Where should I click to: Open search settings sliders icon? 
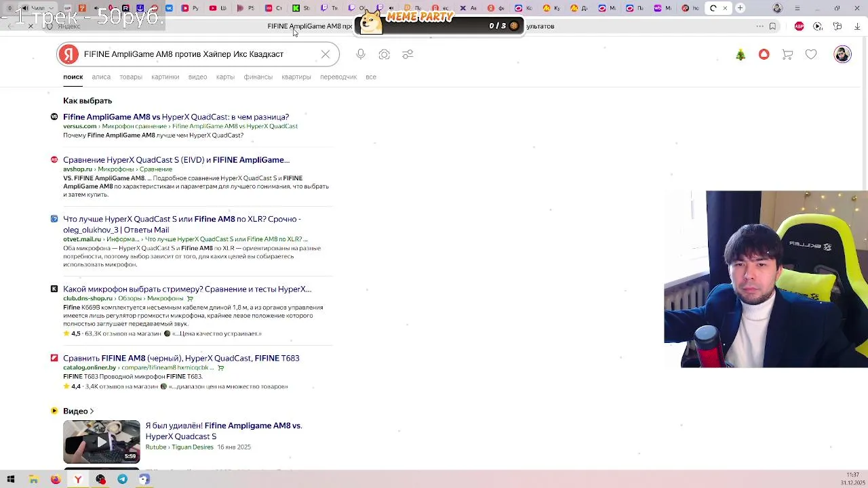(x=408, y=54)
